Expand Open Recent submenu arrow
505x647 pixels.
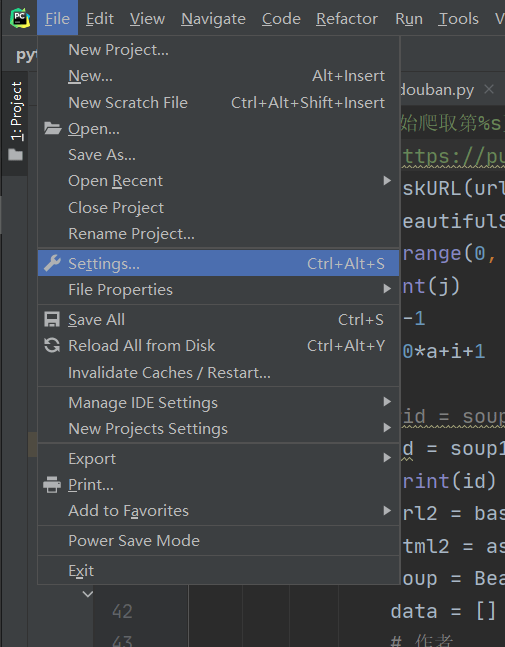click(387, 181)
